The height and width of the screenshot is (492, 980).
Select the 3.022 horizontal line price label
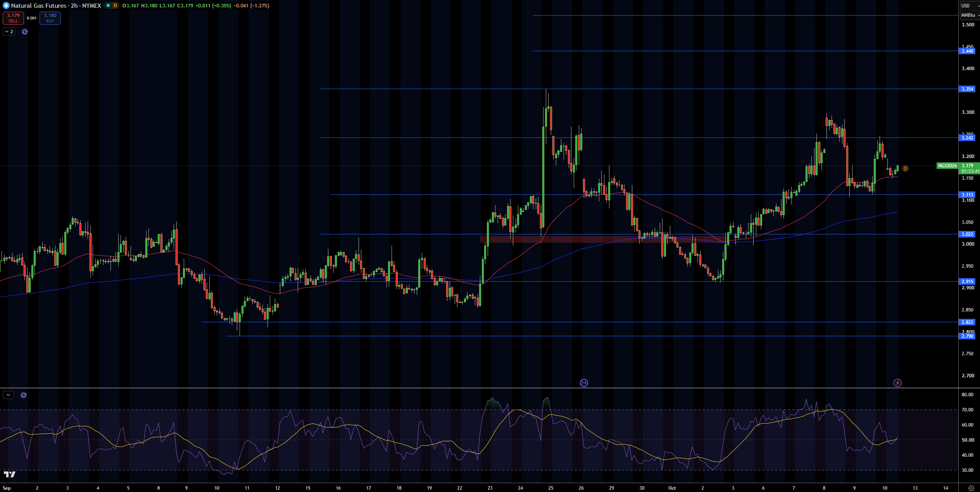[x=967, y=234]
